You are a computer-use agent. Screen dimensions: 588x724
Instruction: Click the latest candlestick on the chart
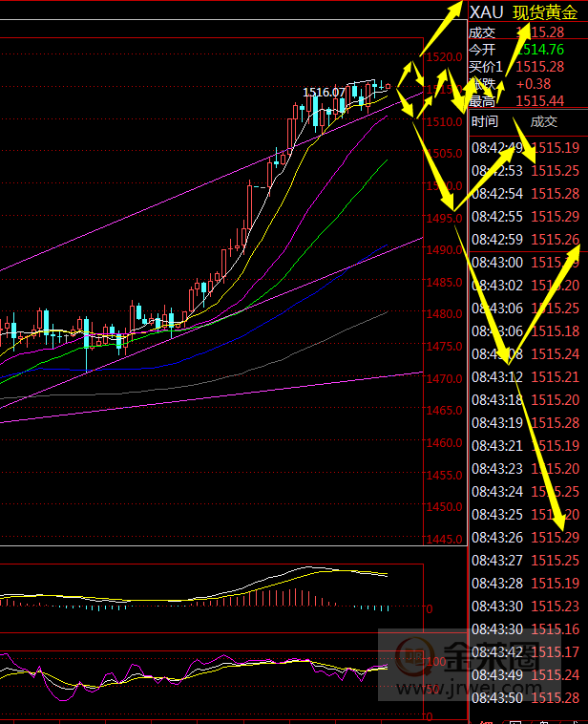pyautogui.click(x=388, y=85)
